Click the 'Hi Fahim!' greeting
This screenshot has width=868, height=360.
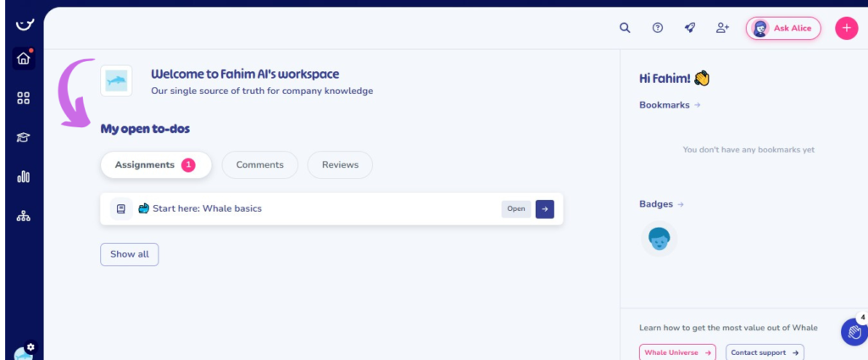pos(665,79)
